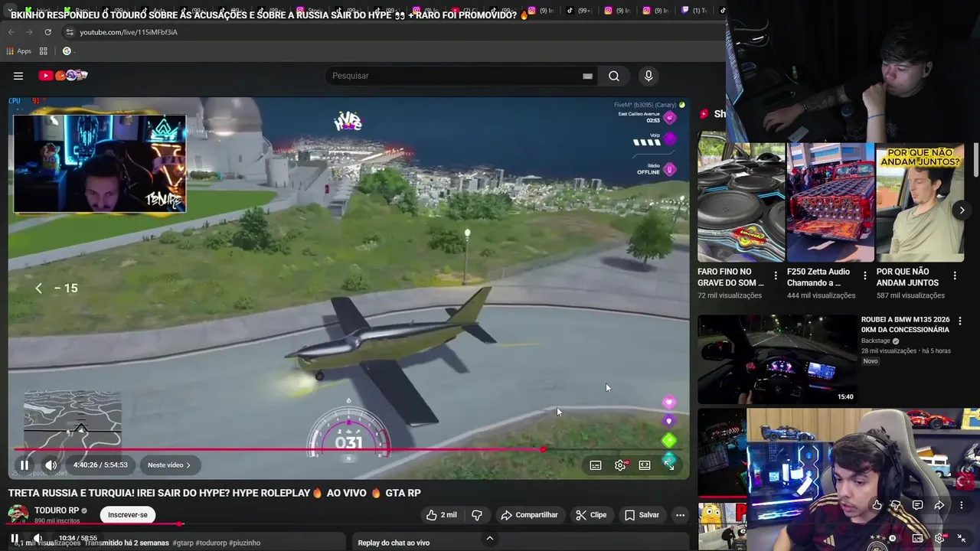The height and width of the screenshot is (551, 980).
Task: Open overlay vertical three-dots menu
Action: pyautogui.click(x=961, y=505)
